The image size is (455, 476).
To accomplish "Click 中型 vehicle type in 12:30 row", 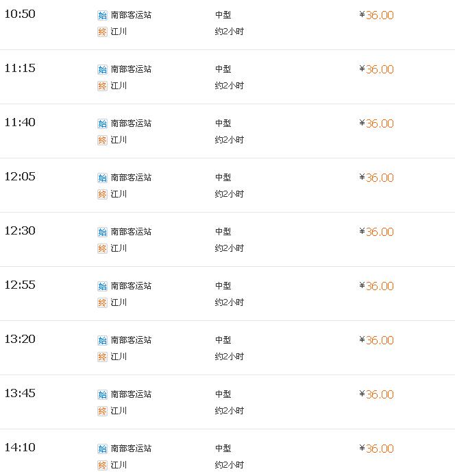I will point(223,232).
